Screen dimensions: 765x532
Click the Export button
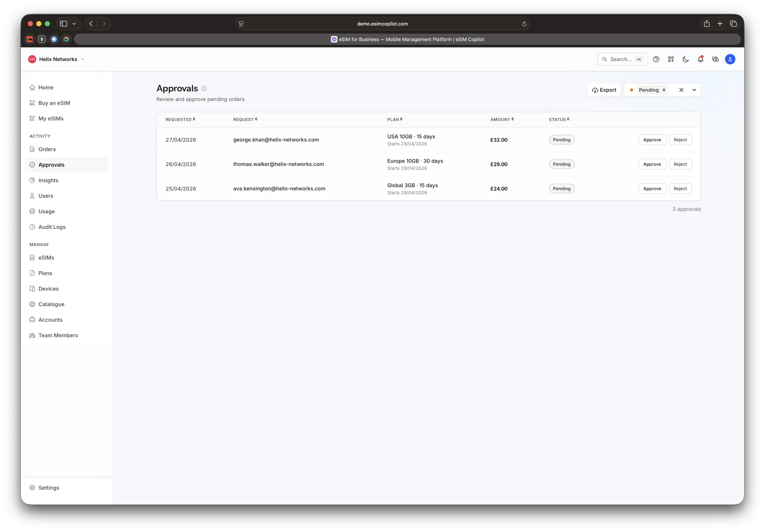point(604,90)
